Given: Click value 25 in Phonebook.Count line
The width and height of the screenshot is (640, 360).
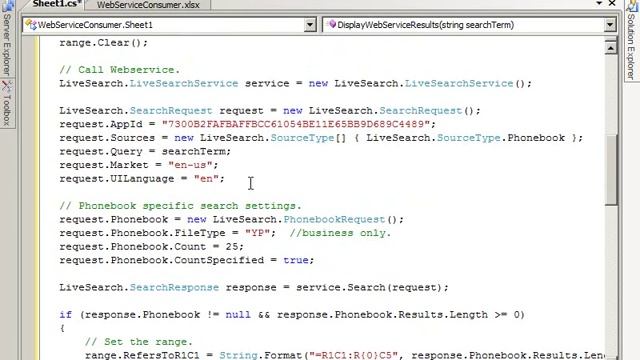Looking at the screenshot, I should coord(231,247).
